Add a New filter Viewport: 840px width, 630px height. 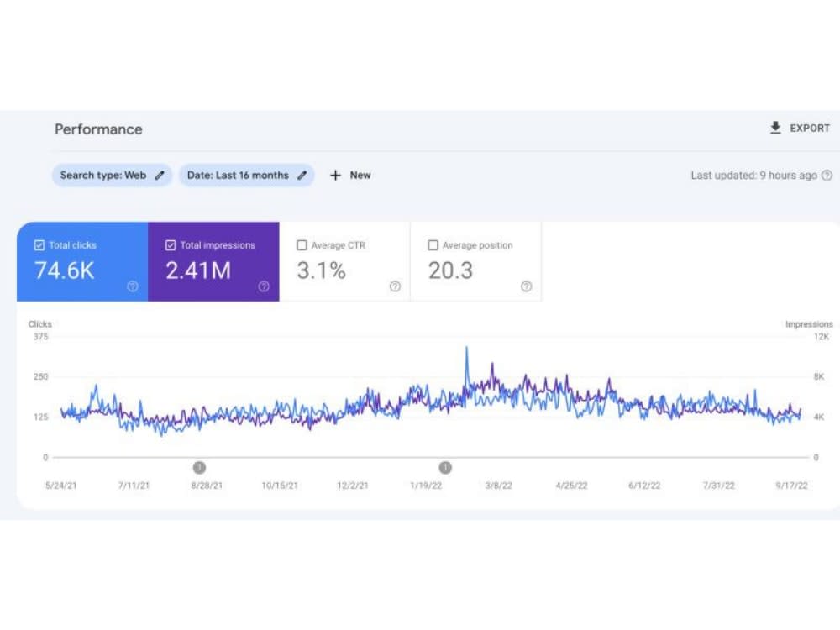click(360, 176)
